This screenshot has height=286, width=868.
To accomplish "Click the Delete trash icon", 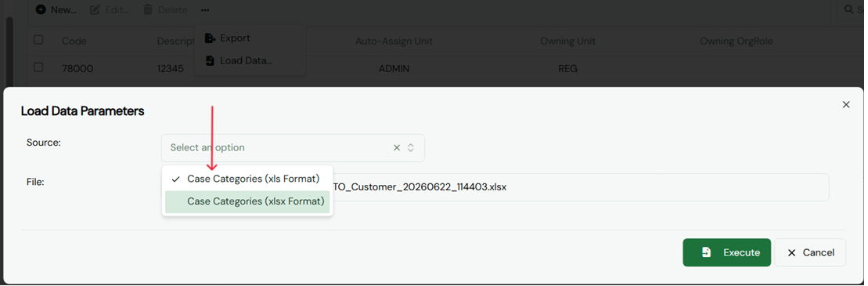I will pyautogui.click(x=148, y=9).
